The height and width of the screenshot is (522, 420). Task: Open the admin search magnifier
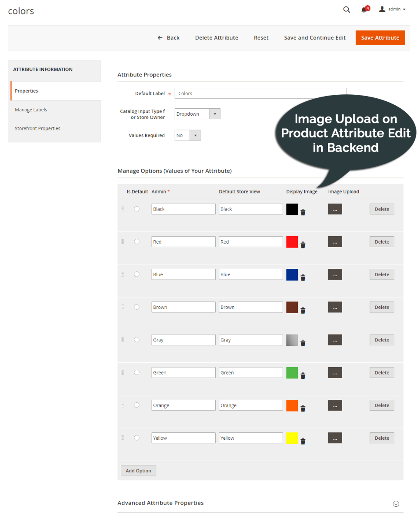346,9
